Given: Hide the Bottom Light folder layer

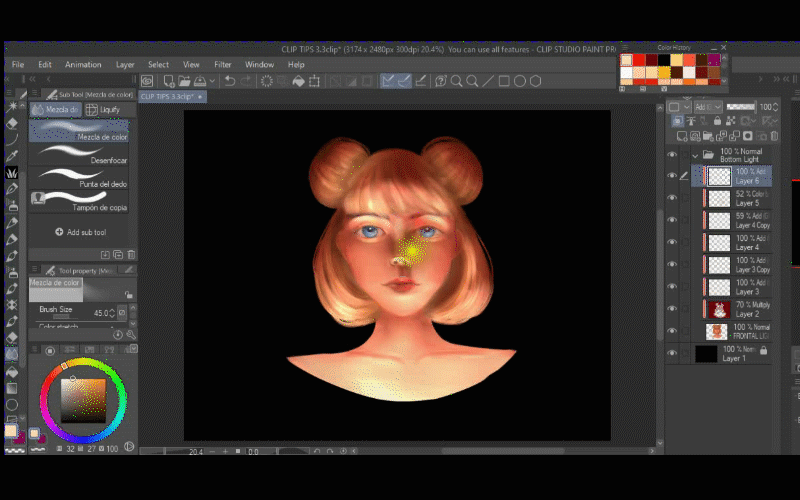Looking at the screenshot, I should pos(672,155).
